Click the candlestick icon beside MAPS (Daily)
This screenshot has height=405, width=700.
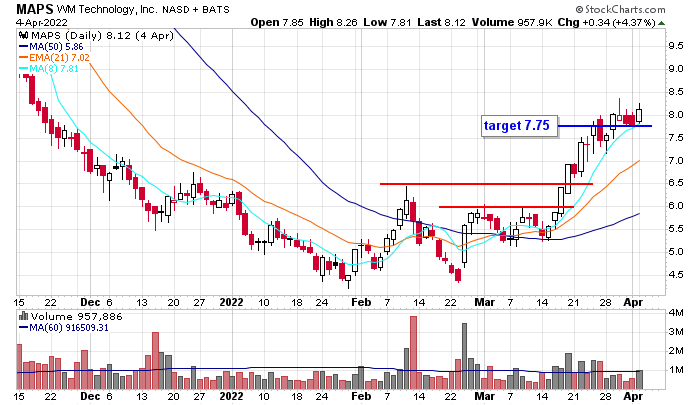[x=24, y=35]
